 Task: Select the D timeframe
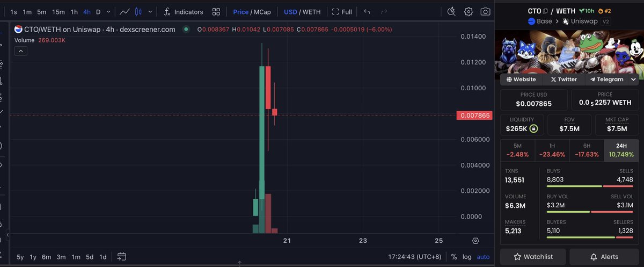[x=98, y=12]
